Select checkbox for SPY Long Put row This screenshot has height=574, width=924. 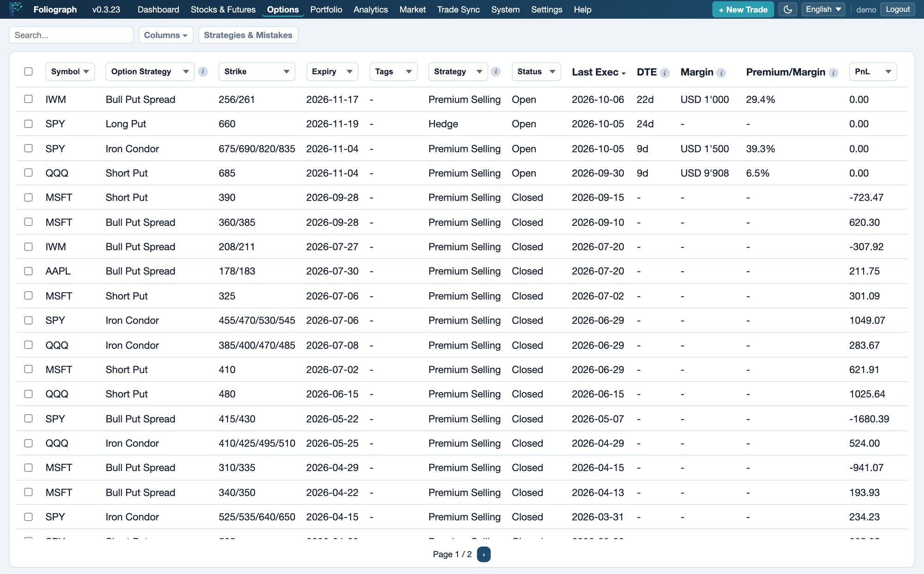point(28,124)
